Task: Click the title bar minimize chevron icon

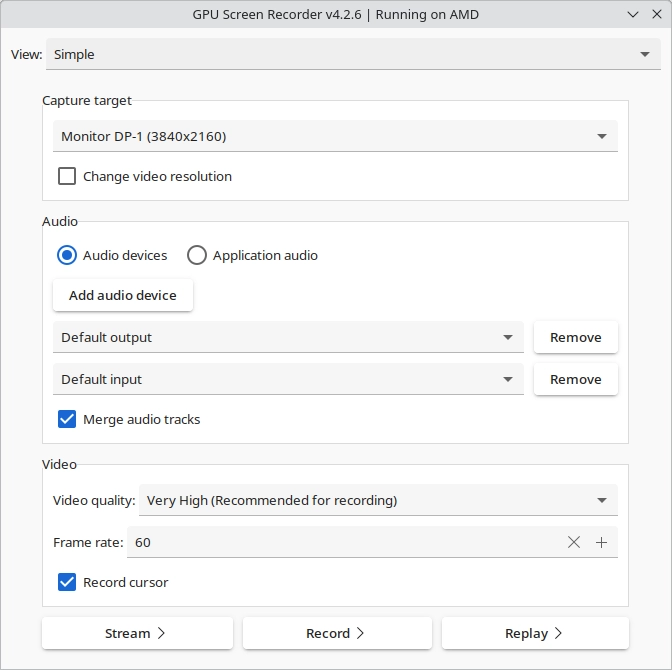Action: 633,15
